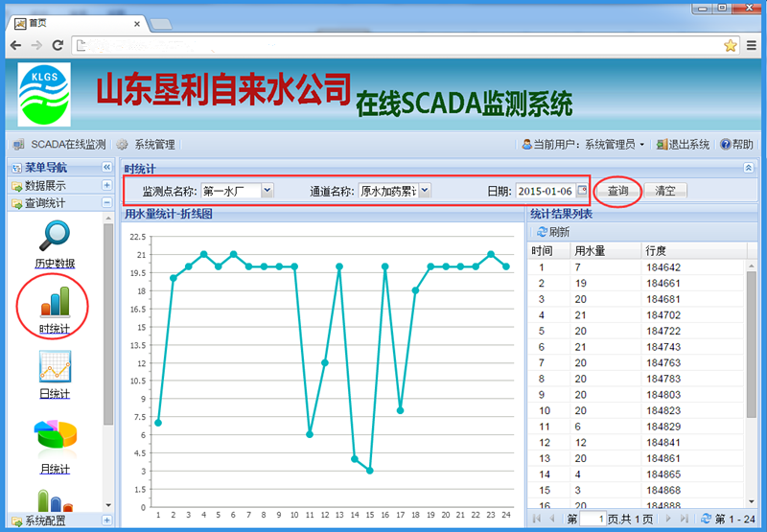Open the SCADA在线监测 menu

pos(59,145)
